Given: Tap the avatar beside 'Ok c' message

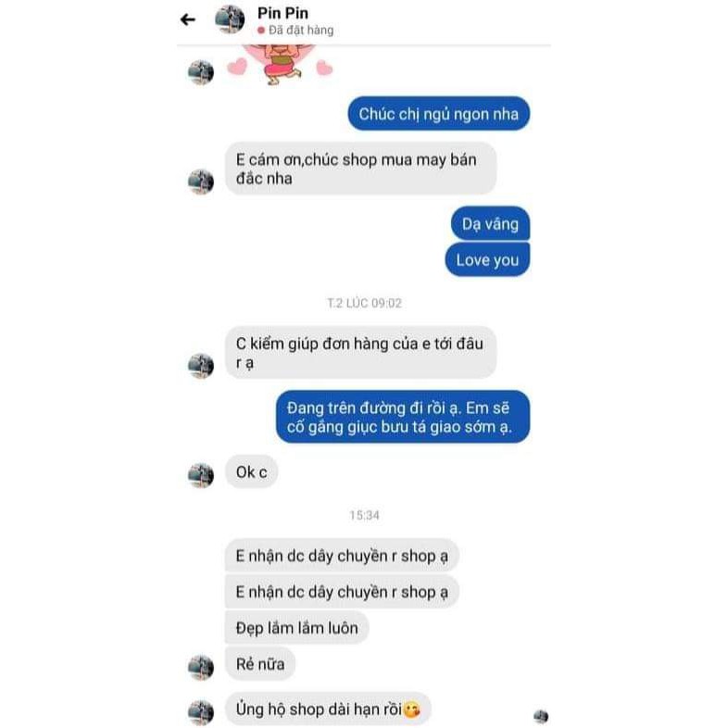Looking at the screenshot, I should click(201, 475).
